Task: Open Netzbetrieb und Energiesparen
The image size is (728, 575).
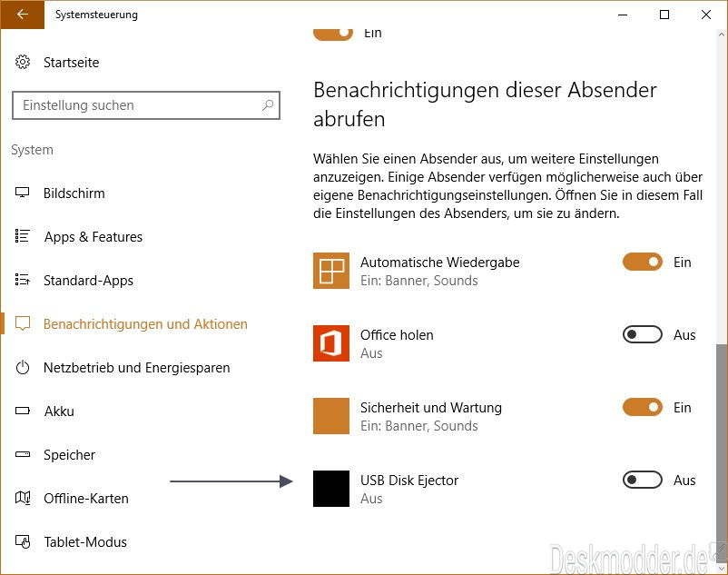Action: tap(136, 368)
